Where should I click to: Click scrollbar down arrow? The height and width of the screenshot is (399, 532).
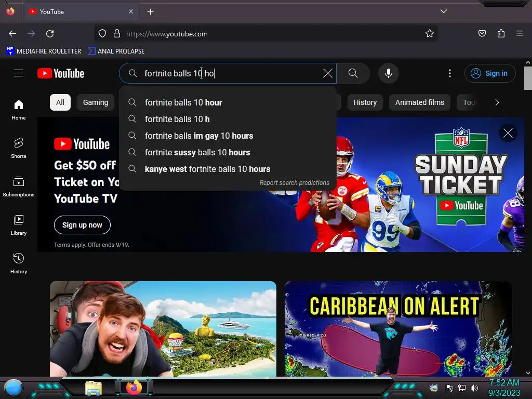point(528,373)
